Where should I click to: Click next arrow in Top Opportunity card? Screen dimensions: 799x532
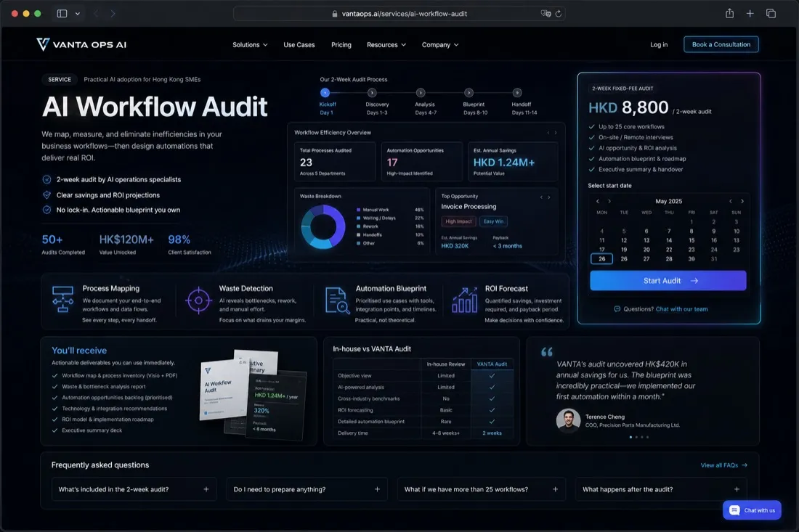[x=549, y=197]
